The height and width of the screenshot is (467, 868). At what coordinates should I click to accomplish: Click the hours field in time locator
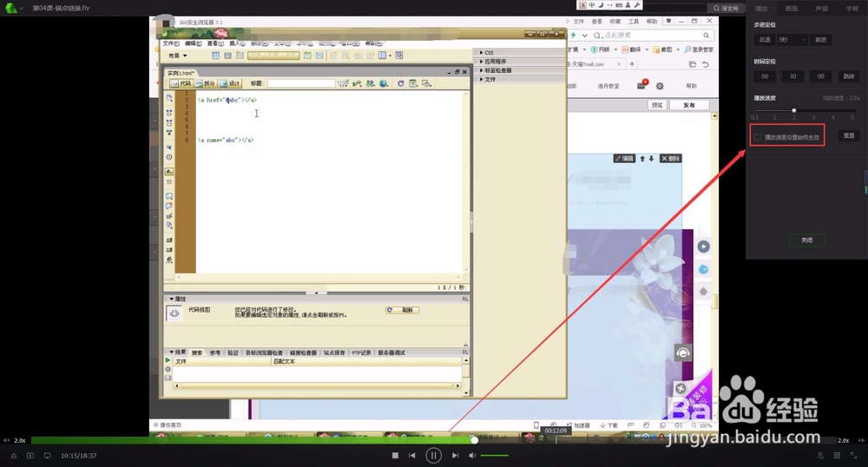(x=765, y=76)
